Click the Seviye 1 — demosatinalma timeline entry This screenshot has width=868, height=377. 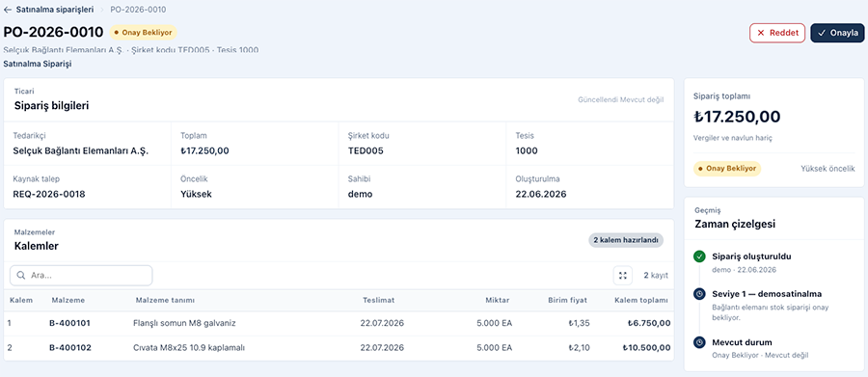[x=767, y=294]
